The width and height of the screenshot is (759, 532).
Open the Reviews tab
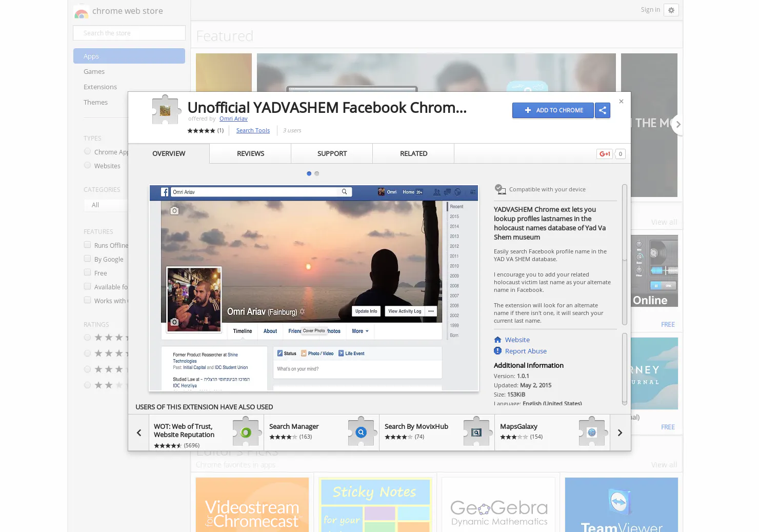(250, 153)
